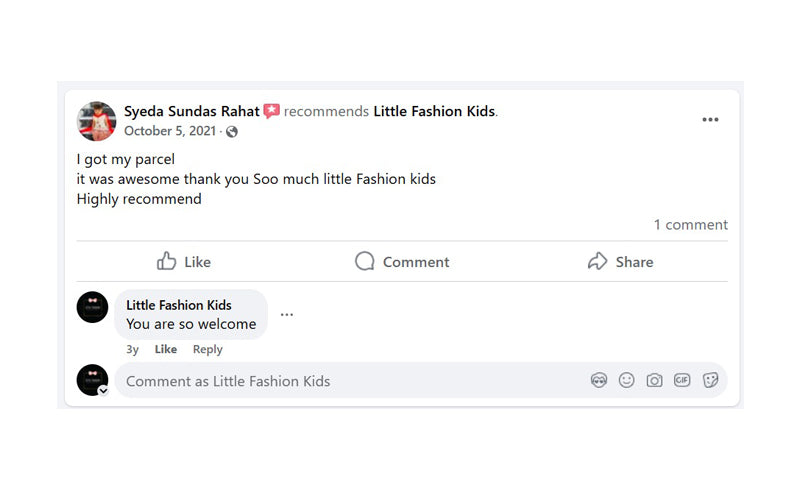Open the sticker picker in comment box
This screenshot has width=800, height=500.
710,380
